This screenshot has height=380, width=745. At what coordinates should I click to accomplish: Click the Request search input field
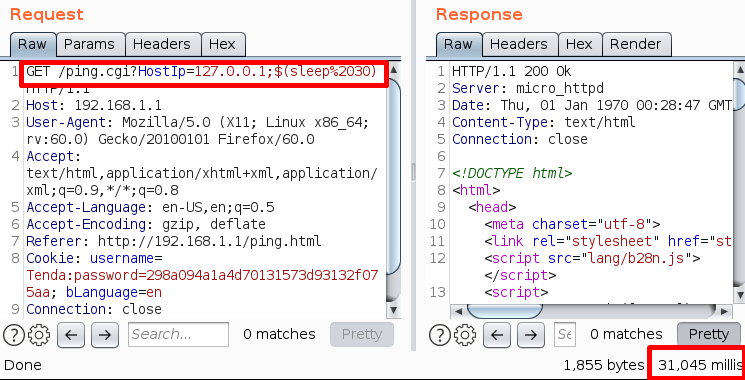click(178, 334)
